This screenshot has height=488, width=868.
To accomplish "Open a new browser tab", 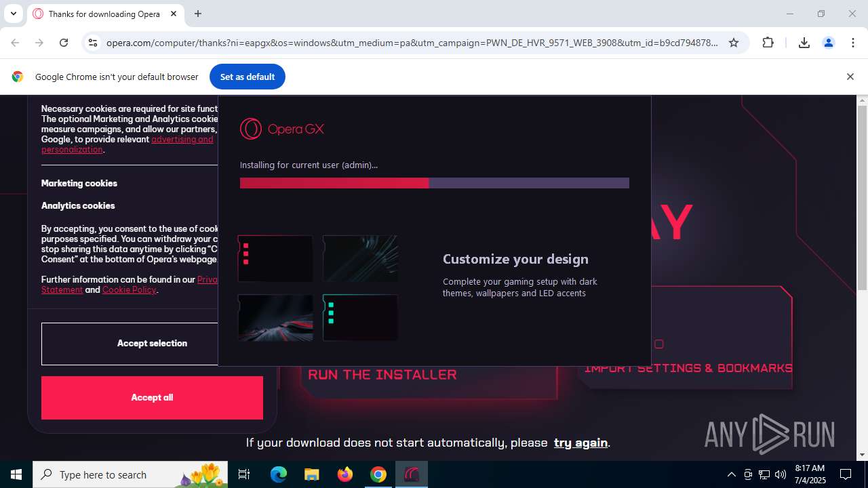I will click(198, 14).
